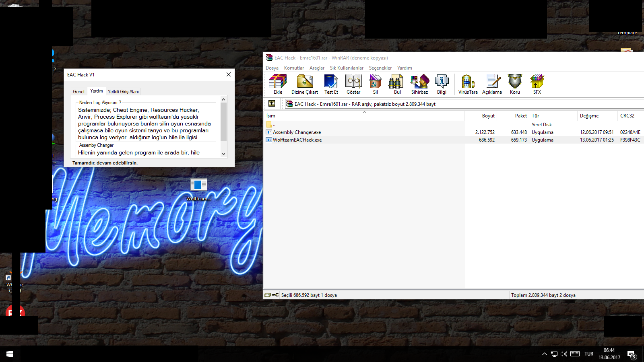Switch to Yetkili Giriş Alanı tab
Screen dimensions: 644x362
coord(123,92)
